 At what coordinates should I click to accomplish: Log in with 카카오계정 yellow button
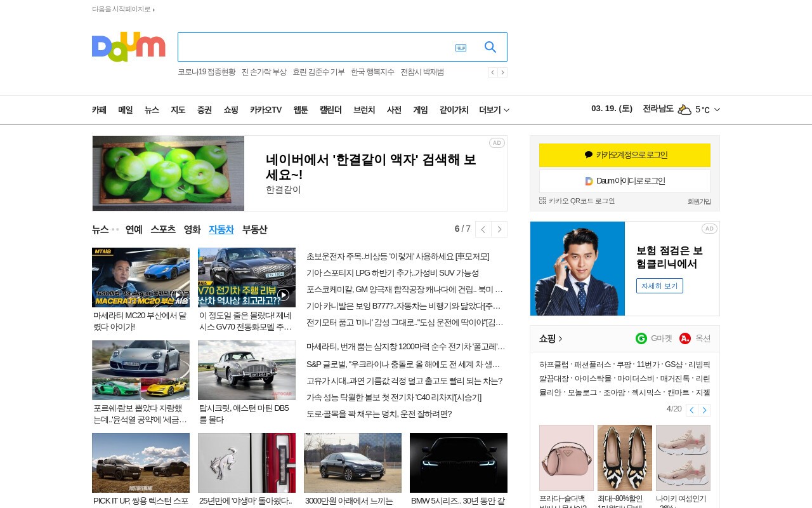[625, 155]
